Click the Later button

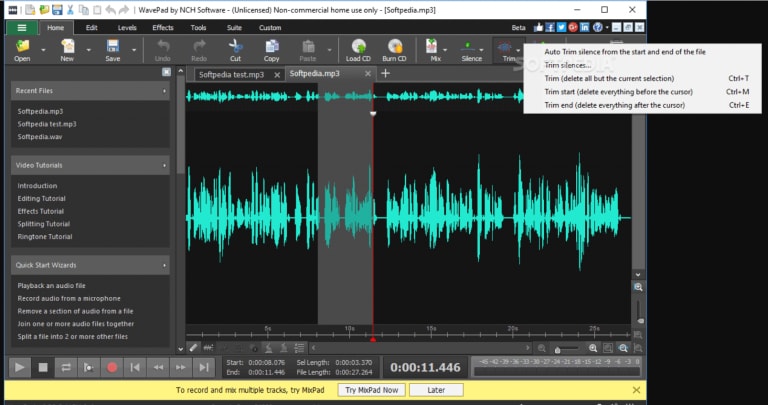coord(436,390)
